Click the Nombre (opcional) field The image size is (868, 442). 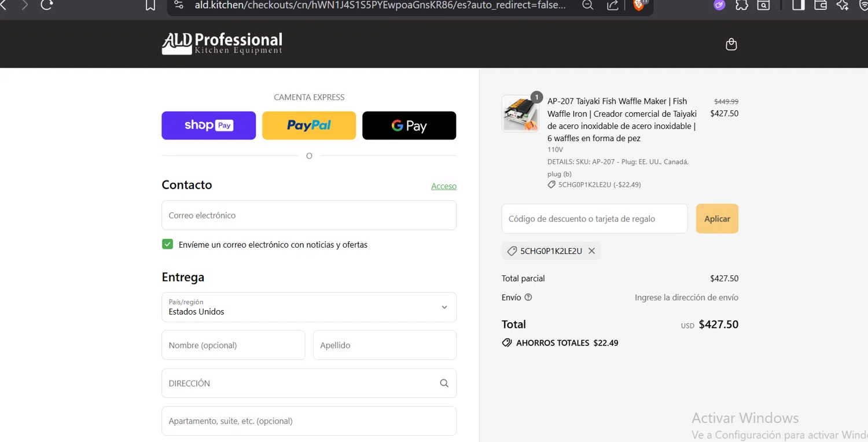click(x=233, y=345)
